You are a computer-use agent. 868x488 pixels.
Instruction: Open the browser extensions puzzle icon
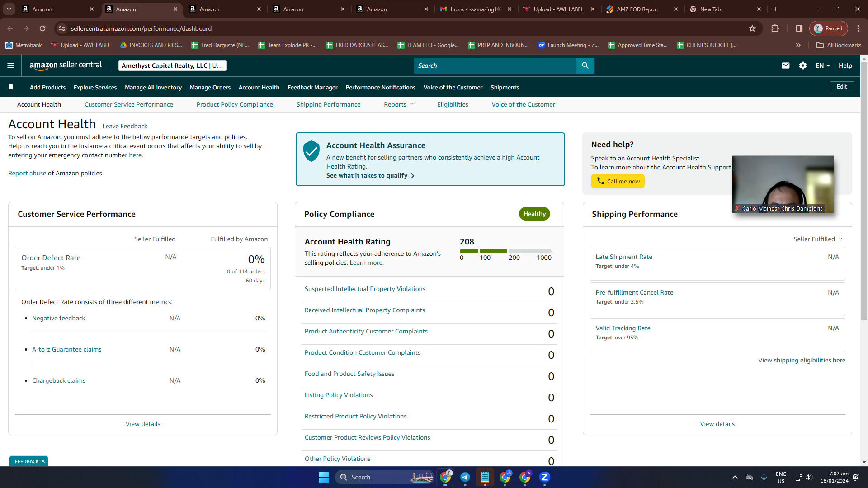tap(775, 28)
